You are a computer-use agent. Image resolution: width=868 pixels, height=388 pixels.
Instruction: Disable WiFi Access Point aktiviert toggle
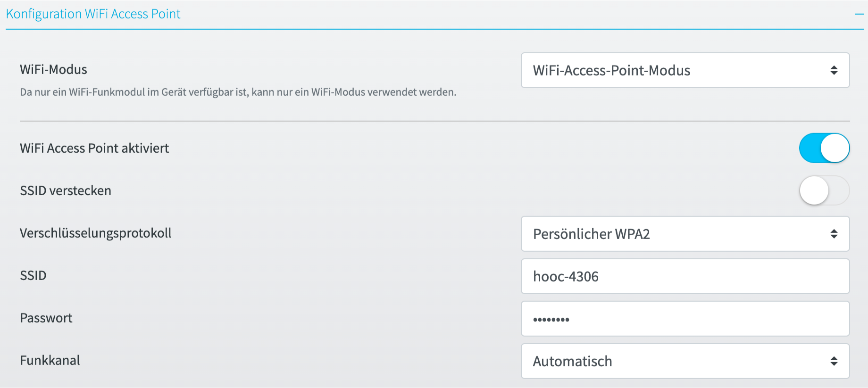point(824,148)
